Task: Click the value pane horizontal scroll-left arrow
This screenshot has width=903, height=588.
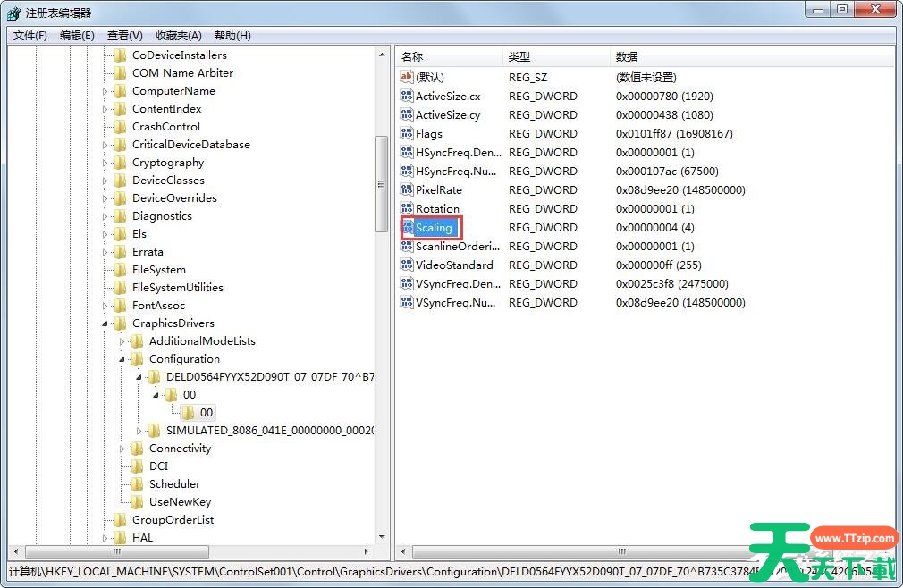Action: pyautogui.click(x=403, y=551)
